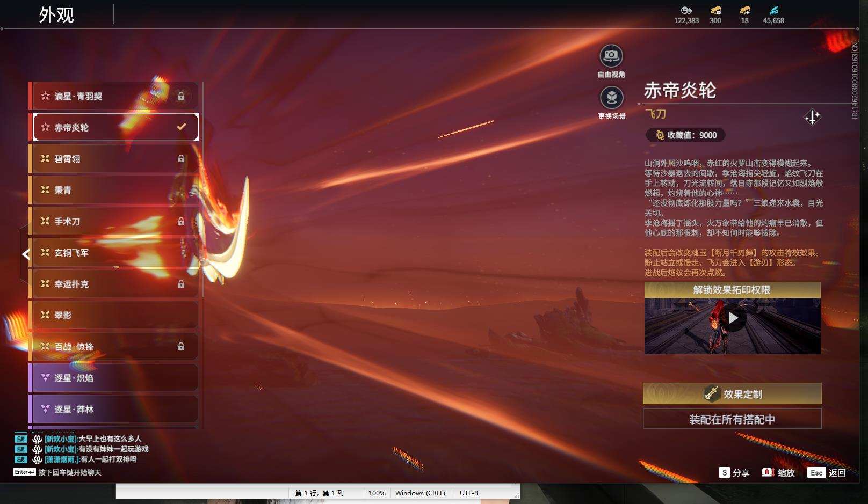Select the 逐星·莽林 skin entry
This screenshot has height=504, width=868.
[x=114, y=409]
